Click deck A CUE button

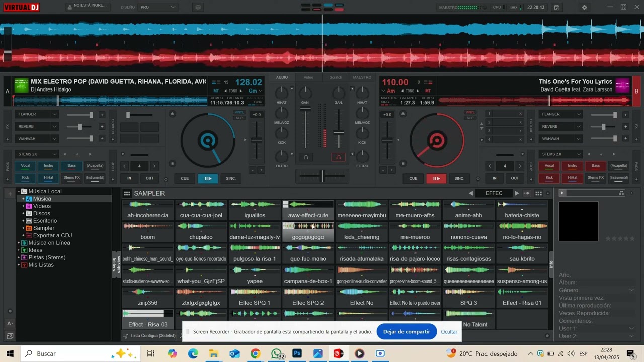point(185,178)
